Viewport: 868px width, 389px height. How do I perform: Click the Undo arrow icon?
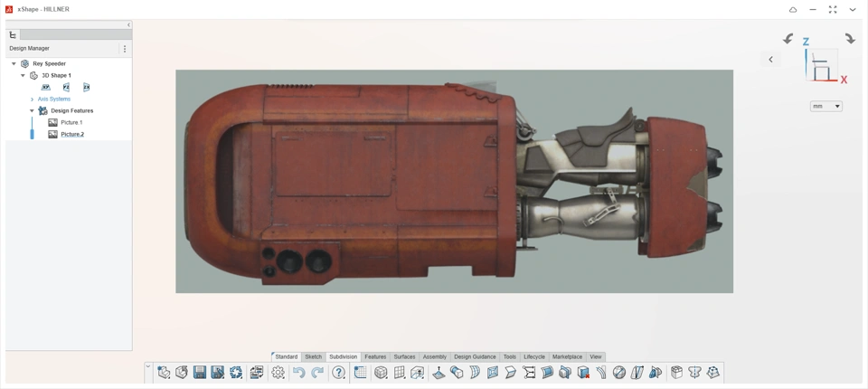click(298, 373)
